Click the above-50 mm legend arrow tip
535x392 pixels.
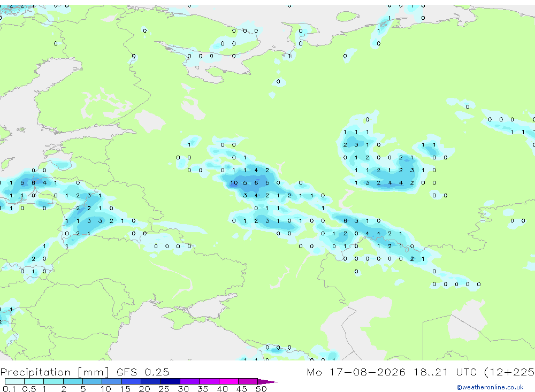(x=267, y=381)
